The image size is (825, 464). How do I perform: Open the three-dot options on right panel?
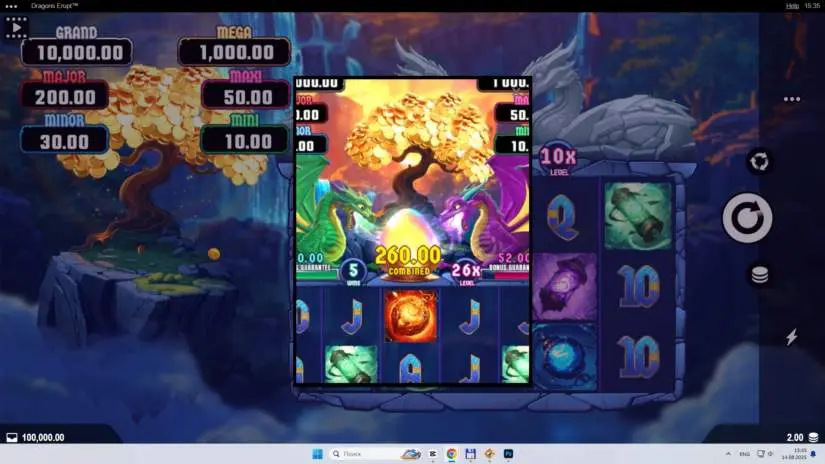tap(791, 99)
